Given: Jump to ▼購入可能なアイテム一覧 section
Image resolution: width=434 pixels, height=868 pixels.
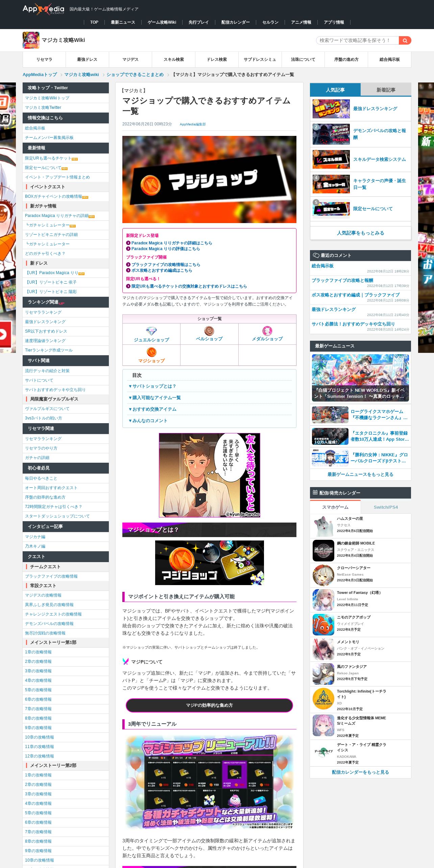Looking at the screenshot, I should [x=154, y=398].
